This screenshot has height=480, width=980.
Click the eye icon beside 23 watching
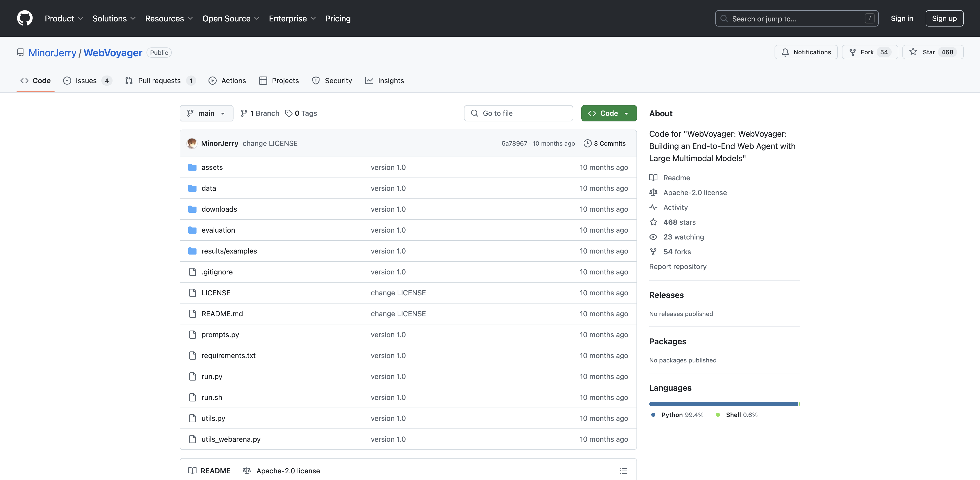click(653, 237)
